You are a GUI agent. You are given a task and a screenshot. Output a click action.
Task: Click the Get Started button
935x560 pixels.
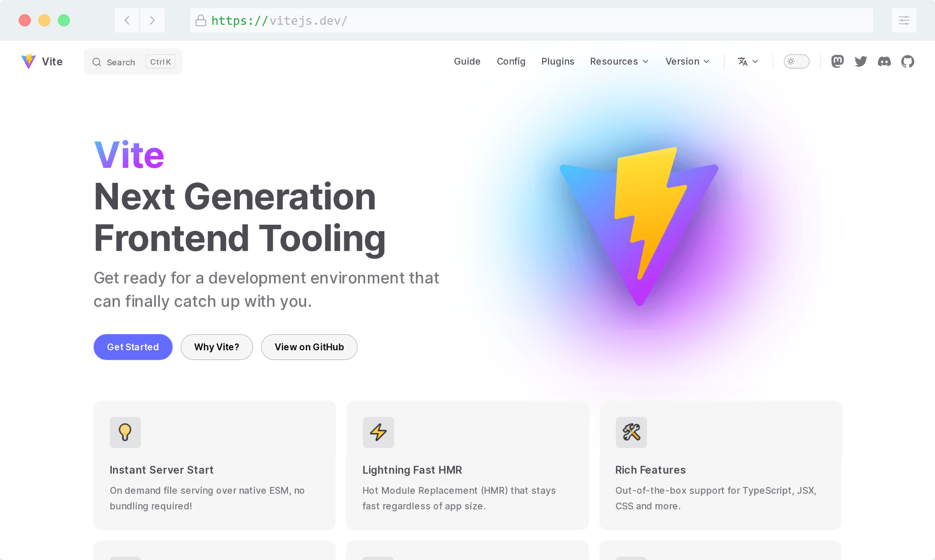point(133,347)
